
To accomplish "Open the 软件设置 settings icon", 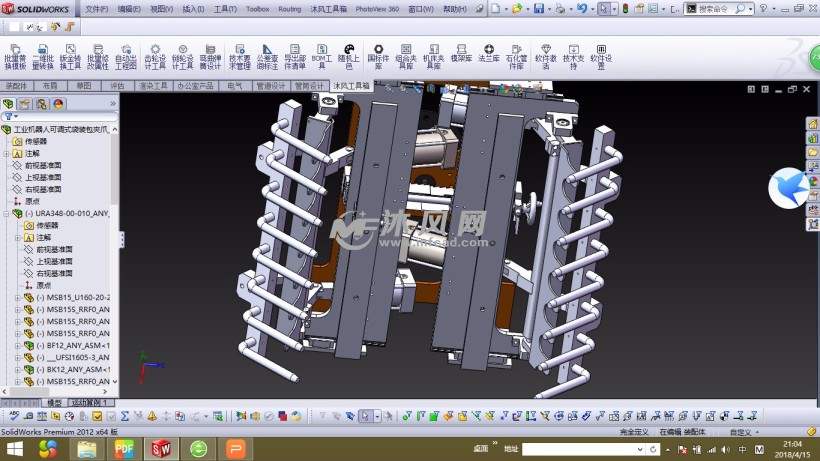I will (x=600, y=55).
